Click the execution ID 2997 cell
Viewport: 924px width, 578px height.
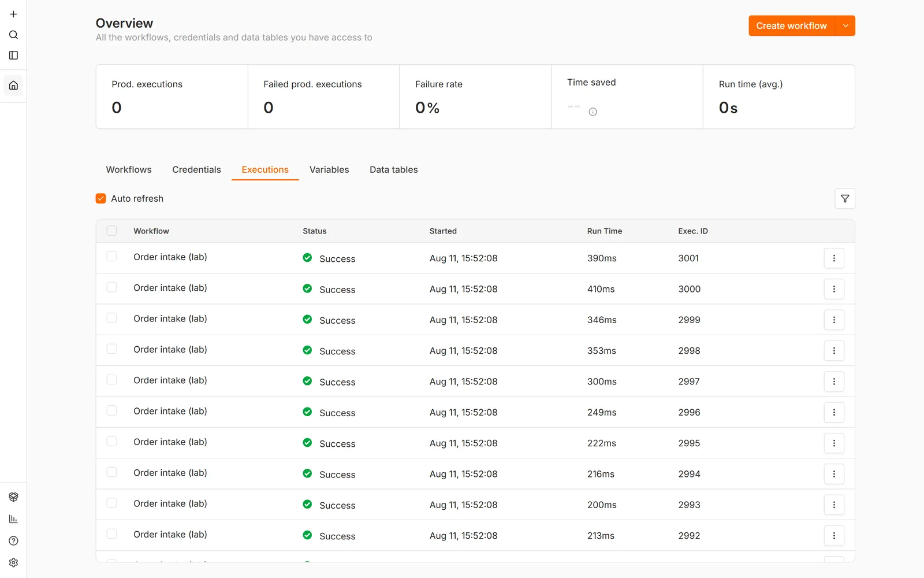[x=689, y=381]
